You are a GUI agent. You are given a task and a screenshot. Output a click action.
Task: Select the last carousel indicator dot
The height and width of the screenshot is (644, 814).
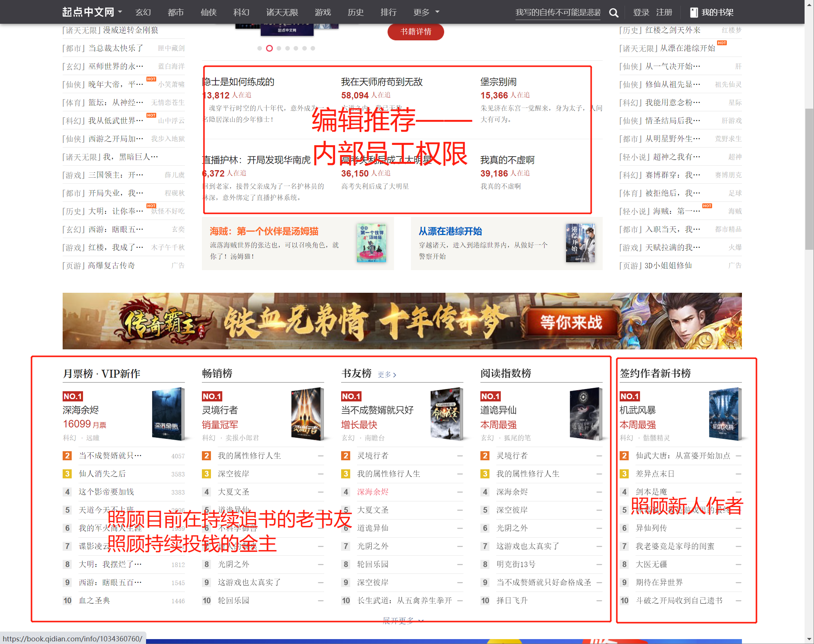313,48
